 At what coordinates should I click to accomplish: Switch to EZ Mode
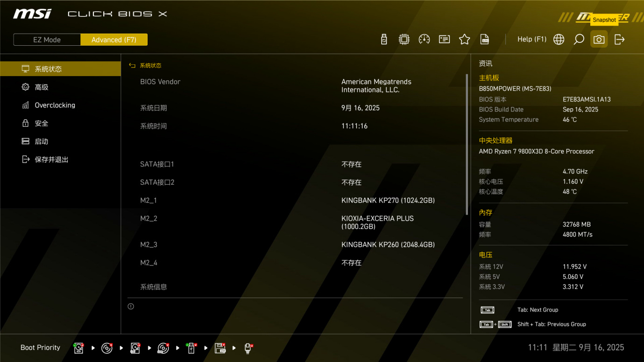(47, 40)
